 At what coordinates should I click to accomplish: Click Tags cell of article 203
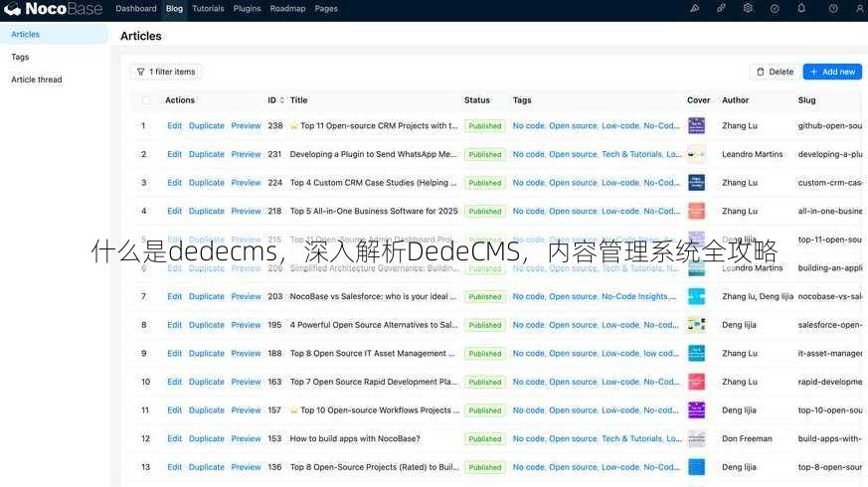[x=595, y=296]
